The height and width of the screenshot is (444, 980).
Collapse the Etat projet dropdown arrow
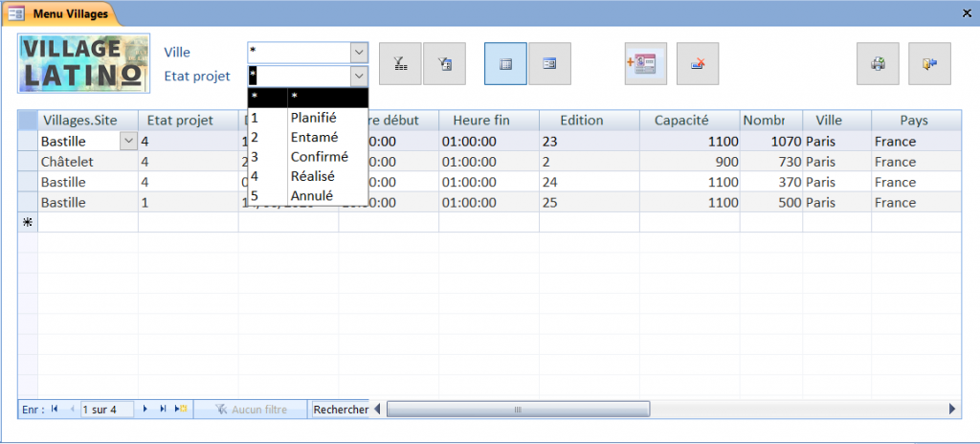[x=359, y=76]
